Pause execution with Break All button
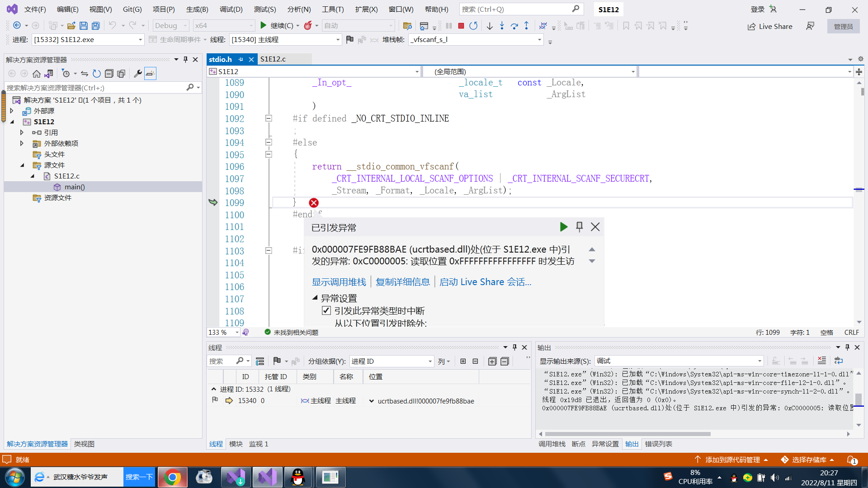This screenshot has height=488, width=868. (449, 26)
